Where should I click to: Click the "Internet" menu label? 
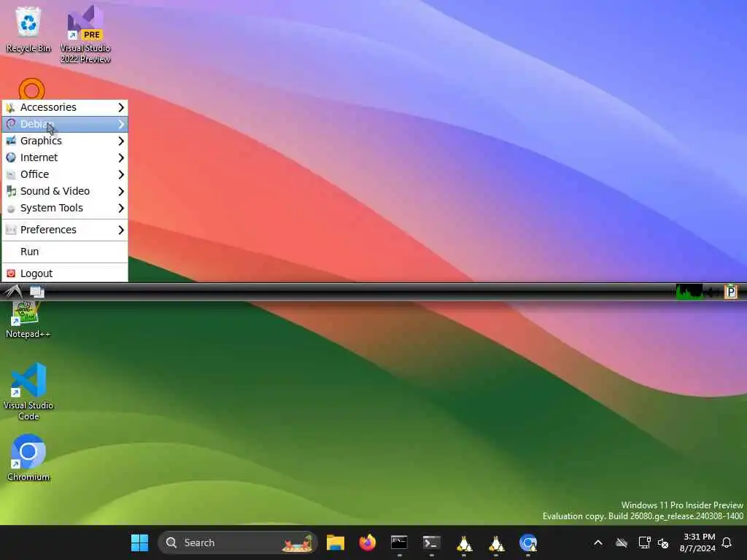click(39, 157)
